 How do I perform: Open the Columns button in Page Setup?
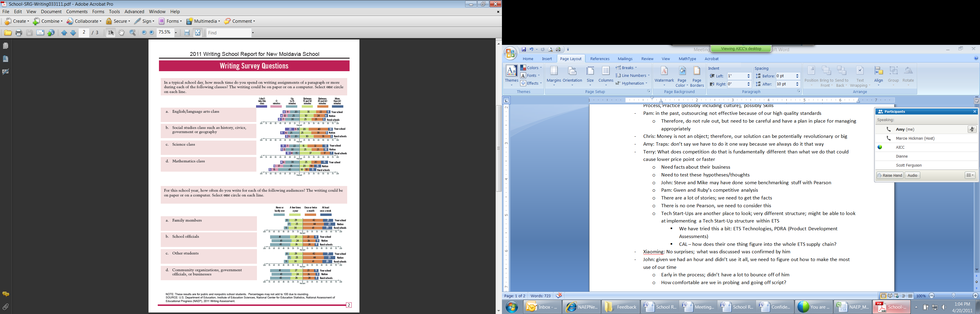tap(606, 76)
